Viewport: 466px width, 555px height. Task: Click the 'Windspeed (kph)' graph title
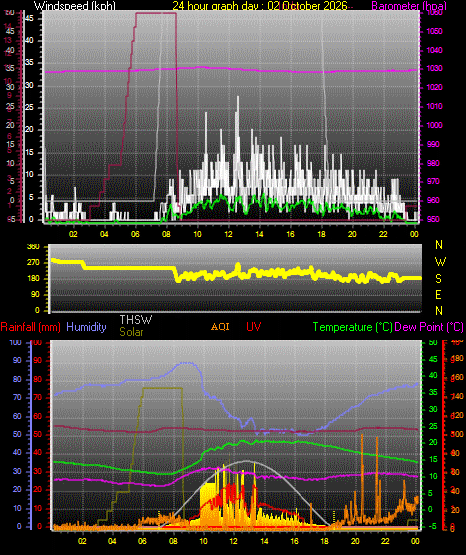(75, 5)
